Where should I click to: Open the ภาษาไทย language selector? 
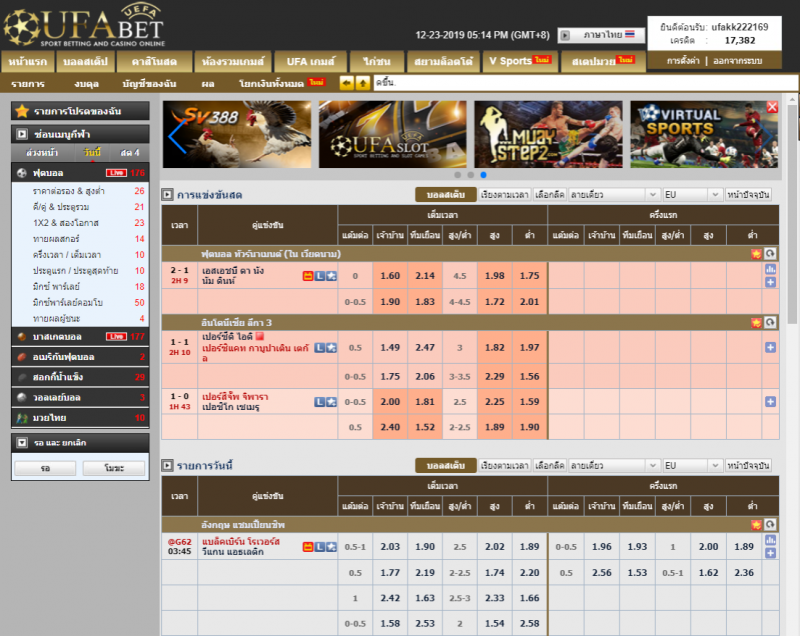[601, 35]
